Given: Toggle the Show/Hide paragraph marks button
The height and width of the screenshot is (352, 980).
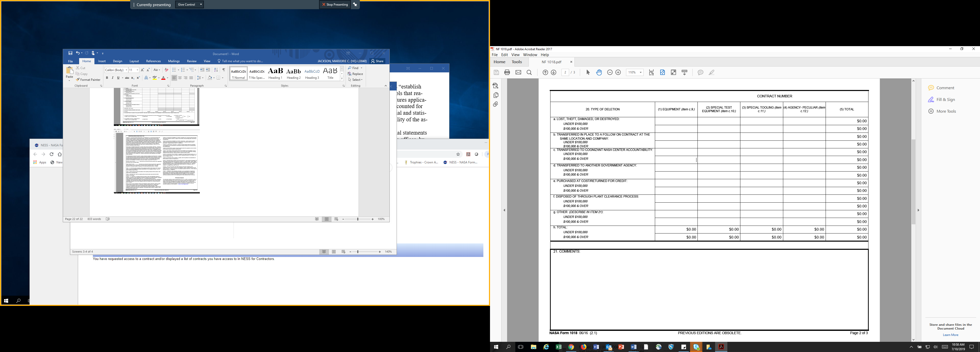Looking at the screenshot, I should pyautogui.click(x=224, y=70).
